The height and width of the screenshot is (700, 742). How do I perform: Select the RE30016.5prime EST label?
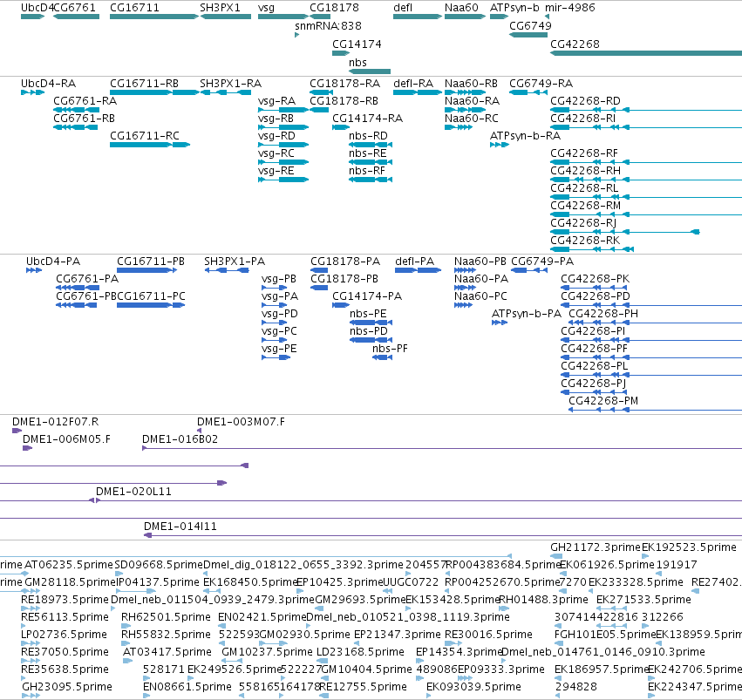(488, 635)
